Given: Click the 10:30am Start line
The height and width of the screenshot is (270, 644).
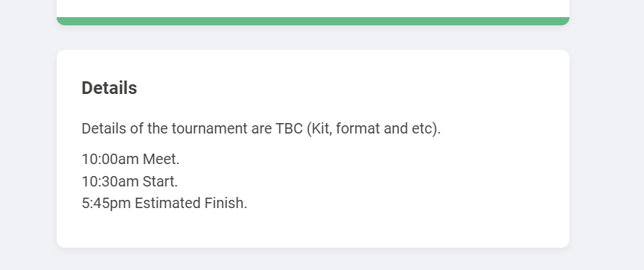Looking at the screenshot, I should tap(130, 181).
